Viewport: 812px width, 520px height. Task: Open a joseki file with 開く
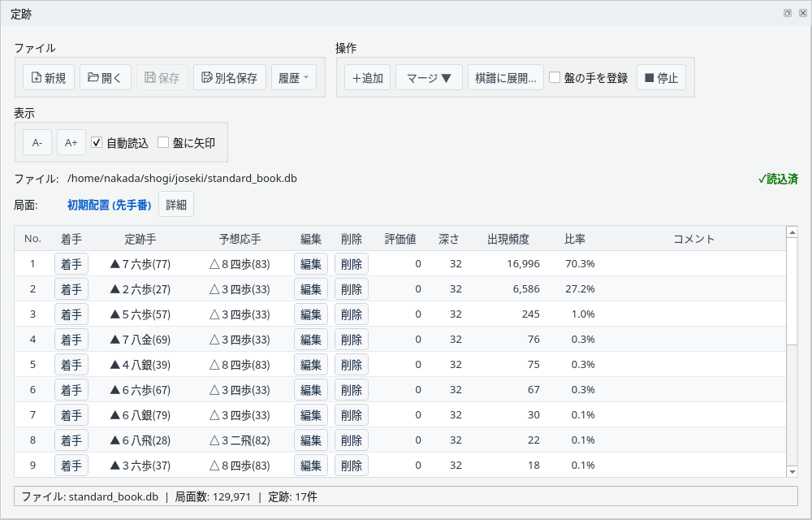pos(105,78)
